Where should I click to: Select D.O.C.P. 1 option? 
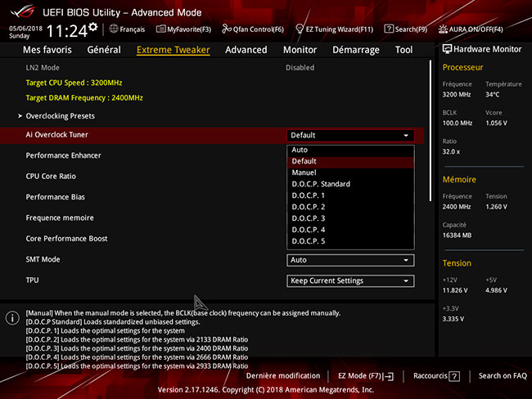pyautogui.click(x=350, y=195)
